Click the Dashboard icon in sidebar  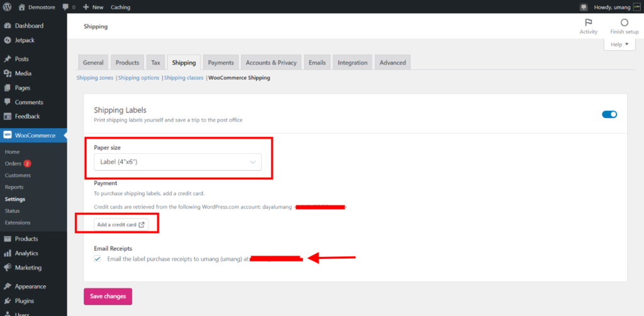pos(7,26)
